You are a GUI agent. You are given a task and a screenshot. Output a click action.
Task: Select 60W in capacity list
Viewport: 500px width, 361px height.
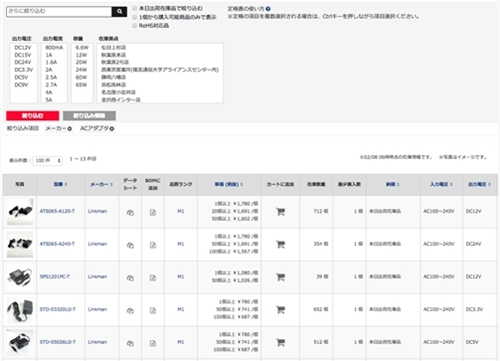[x=81, y=77]
